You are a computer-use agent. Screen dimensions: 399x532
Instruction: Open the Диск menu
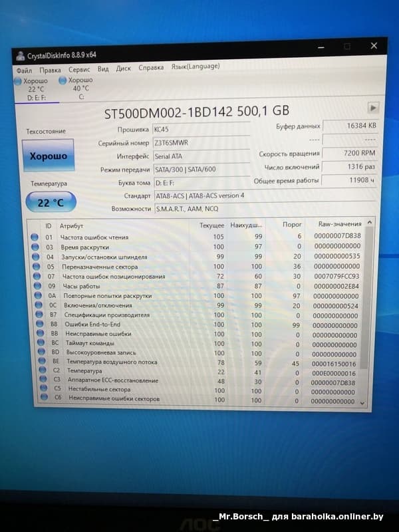tap(123, 68)
